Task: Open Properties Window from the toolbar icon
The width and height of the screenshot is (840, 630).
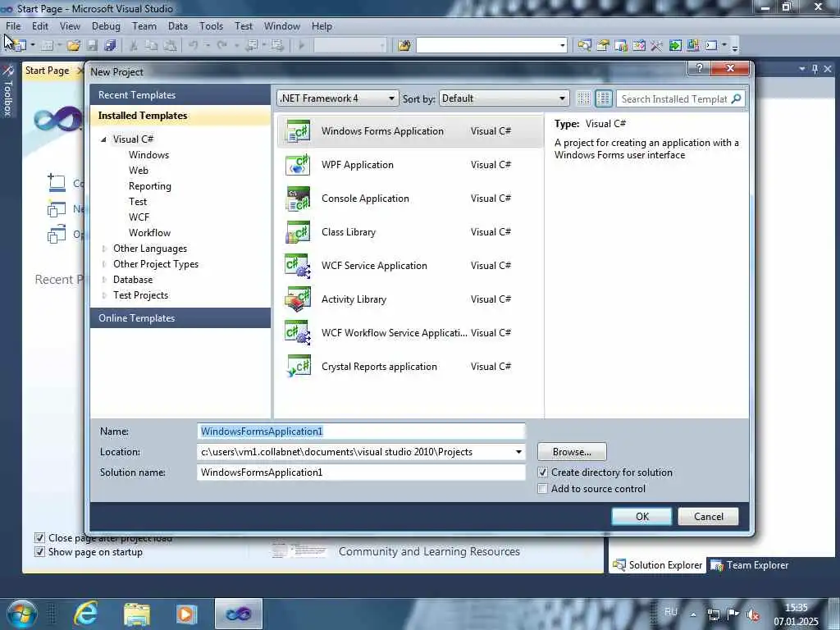Action: coord(603,46)
